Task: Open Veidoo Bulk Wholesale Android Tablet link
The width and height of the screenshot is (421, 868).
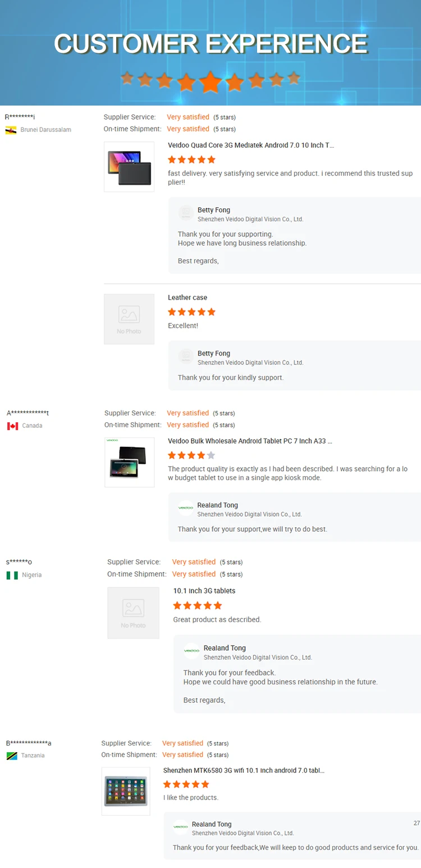Action: [250, 441]
